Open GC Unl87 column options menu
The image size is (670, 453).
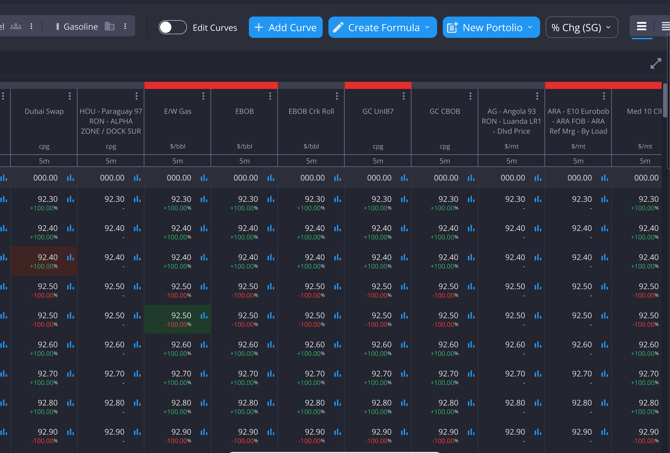coord(403,96)
